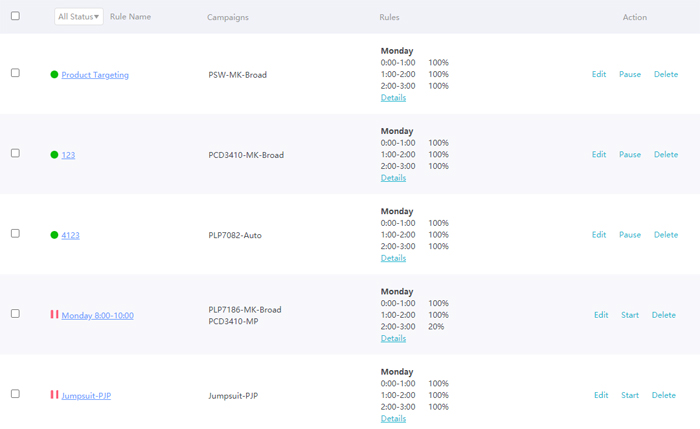Click the PSW-MK-Broad campaign cell
Screen dimensions: 700x429
point(238,75)
